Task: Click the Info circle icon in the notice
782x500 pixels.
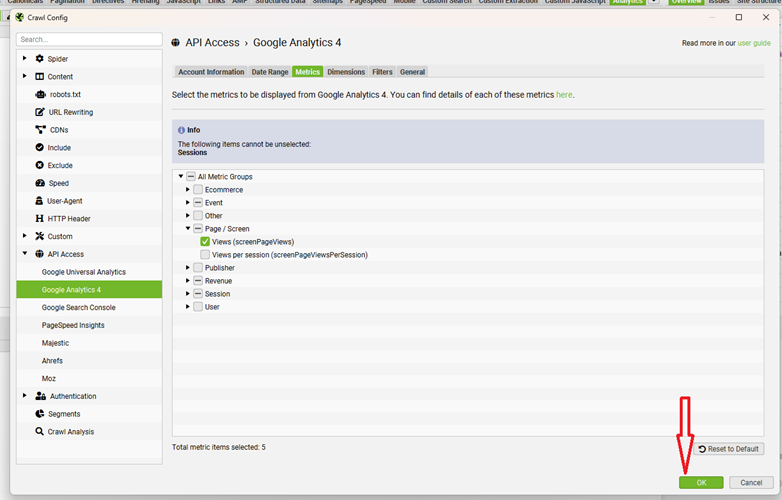Action: click(x=181, y=130)
